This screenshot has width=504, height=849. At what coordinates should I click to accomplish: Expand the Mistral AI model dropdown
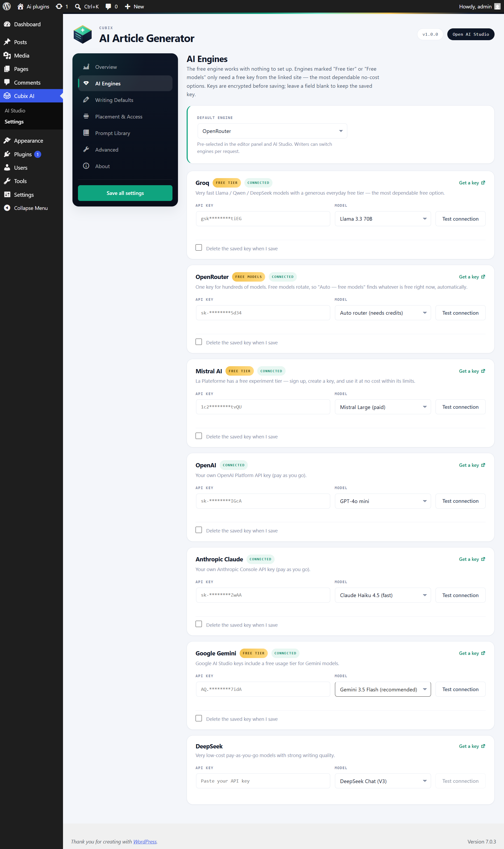383,407
